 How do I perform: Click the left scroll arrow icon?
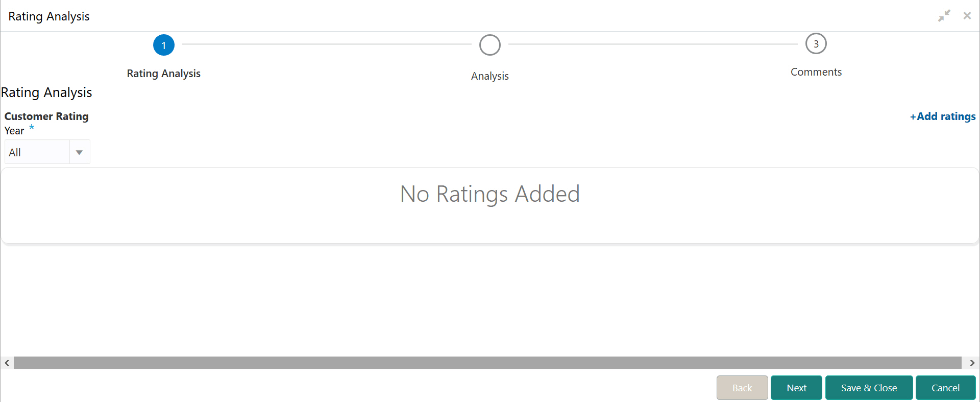point(7,363)
